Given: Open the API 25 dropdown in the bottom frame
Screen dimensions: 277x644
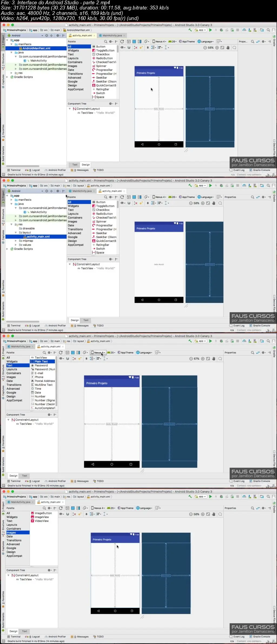Looking at the screenshot, I should coord(111,508).
